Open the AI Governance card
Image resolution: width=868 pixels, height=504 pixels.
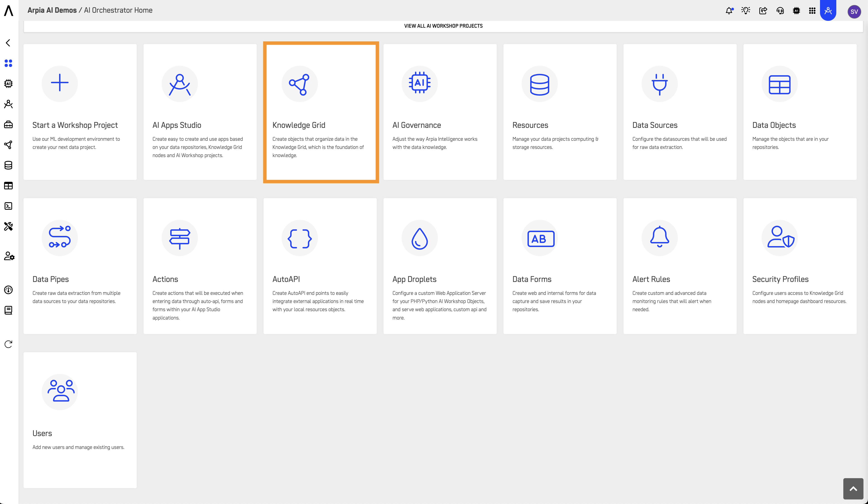pos(440,112)
